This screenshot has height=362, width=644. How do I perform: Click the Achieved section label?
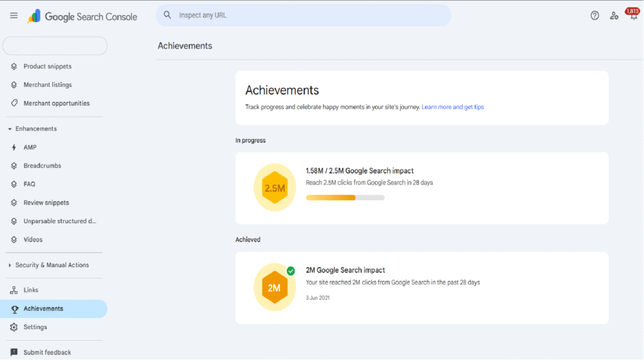point(248,239)
